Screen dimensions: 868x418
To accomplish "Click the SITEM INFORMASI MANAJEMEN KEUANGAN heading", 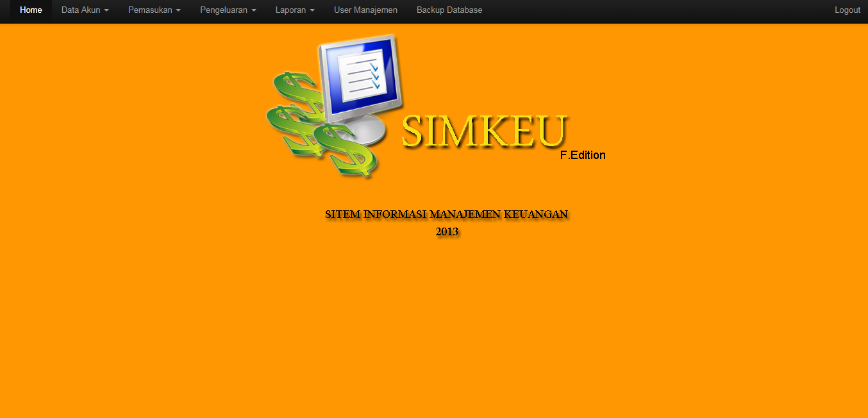I will point(446,214).
